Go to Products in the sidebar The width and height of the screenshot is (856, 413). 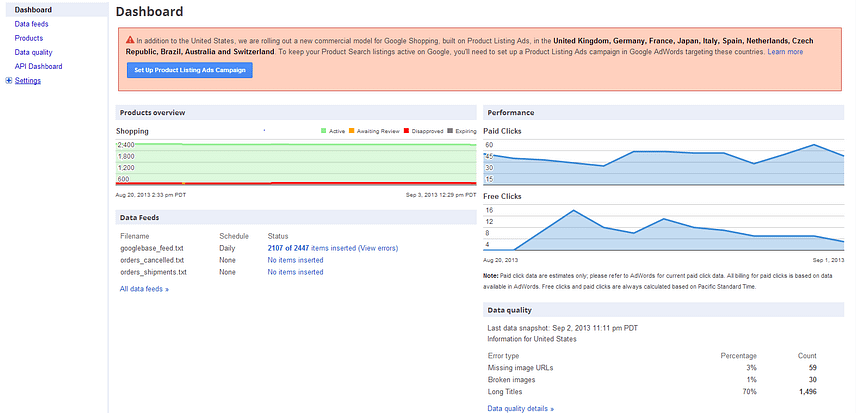[x=29, y=37]
